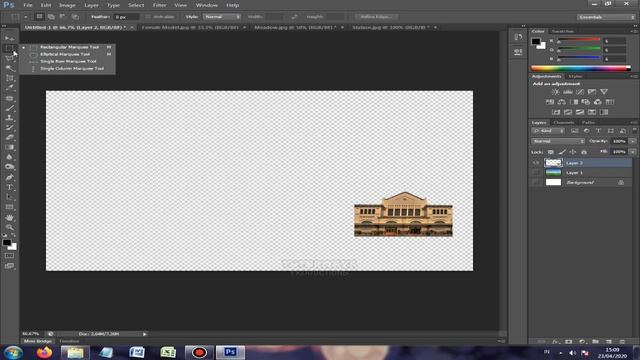Hide Layer 2 visibility eye
This screenshot has height=360, width=640.
(536, 163)
